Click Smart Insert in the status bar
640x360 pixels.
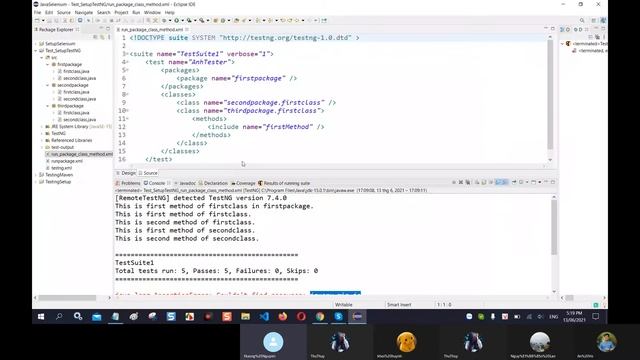click(399, 305)
